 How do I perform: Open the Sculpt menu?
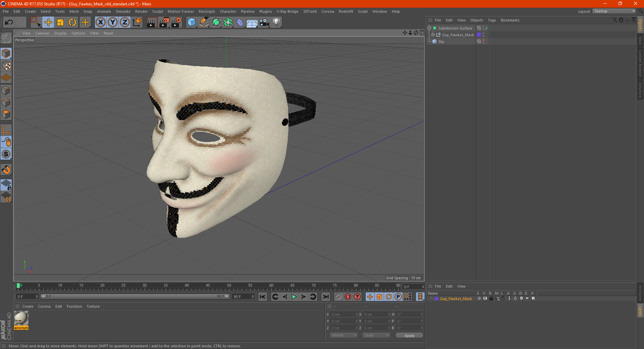point(157,11)
